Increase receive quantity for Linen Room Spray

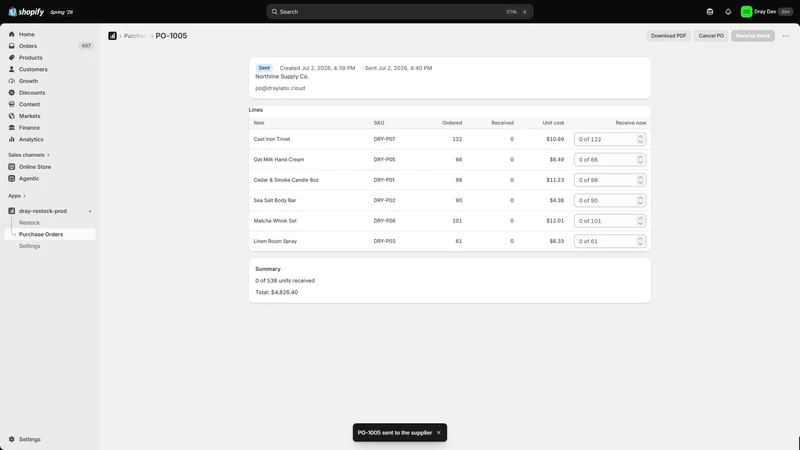tap(640, 239)
